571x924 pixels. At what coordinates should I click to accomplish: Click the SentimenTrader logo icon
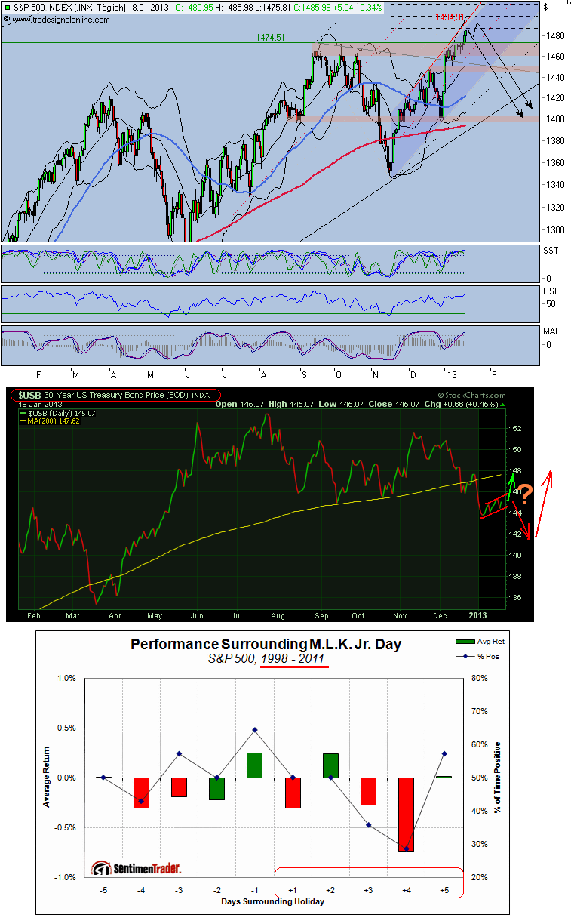[100, 868]
